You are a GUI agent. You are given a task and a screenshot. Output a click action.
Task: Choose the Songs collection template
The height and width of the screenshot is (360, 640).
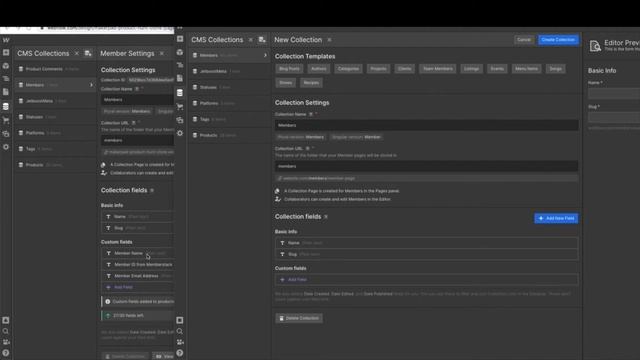click(x=556, y=69)
